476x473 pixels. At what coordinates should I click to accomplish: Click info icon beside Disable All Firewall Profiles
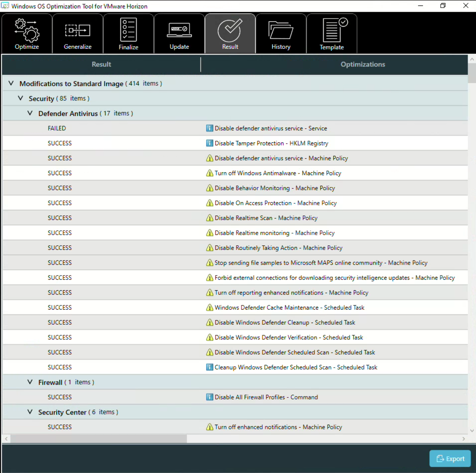(209, 397)
